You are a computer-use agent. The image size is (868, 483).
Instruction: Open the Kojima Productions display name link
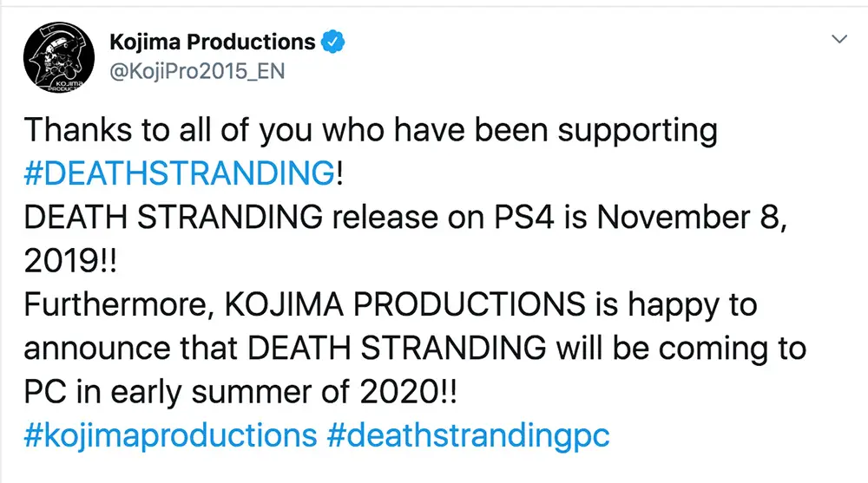pyautogui.click(x=213, y=41)
